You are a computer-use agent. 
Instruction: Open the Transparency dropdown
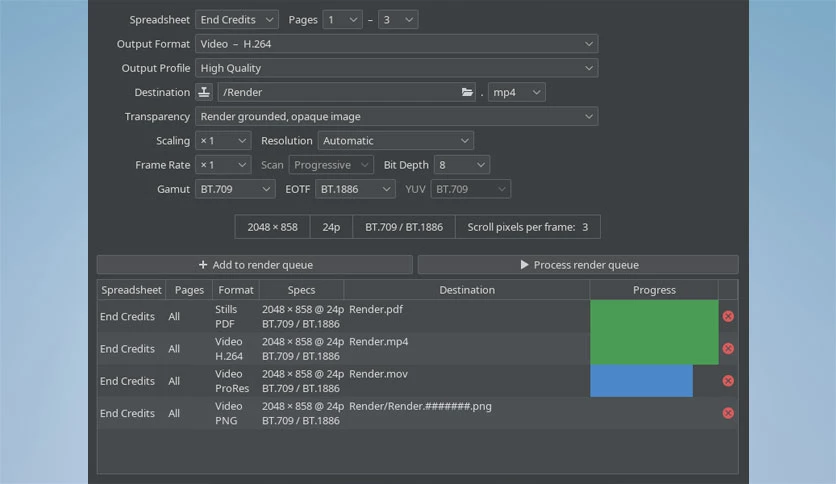coord(396,116)
